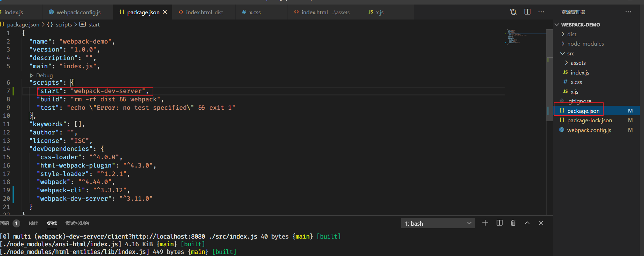The image size is (644, 256).
Task: Close the package.json editor tab
Action: 165,12
